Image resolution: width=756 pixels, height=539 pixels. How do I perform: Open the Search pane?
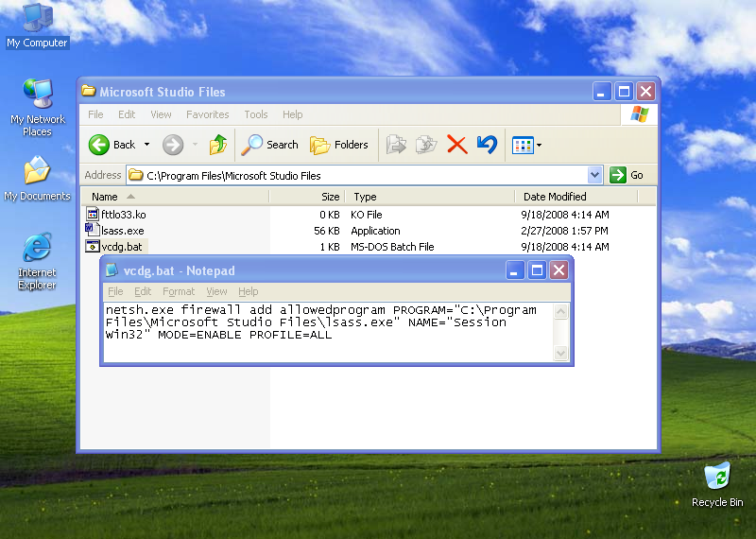[270, 145]
